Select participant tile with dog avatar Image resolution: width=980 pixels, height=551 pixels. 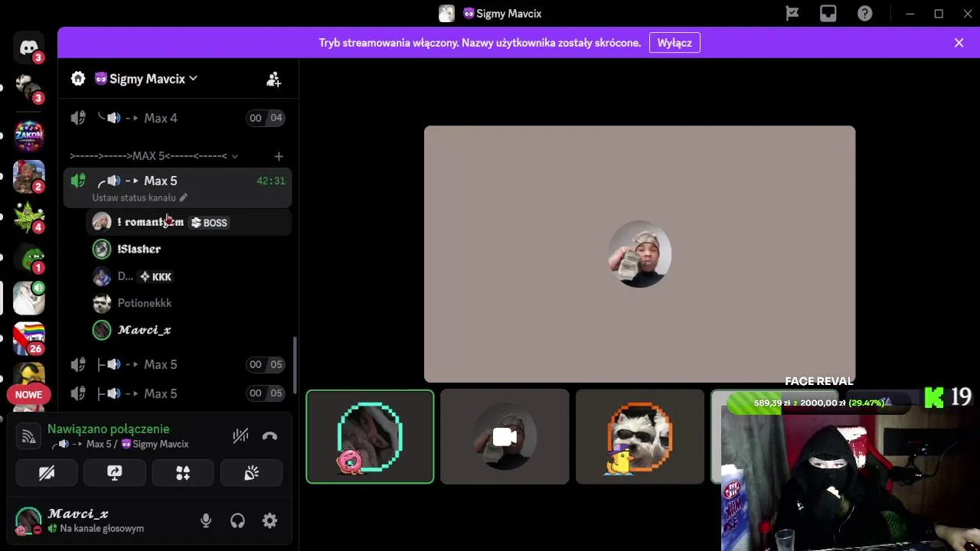(x=639, y=437)
